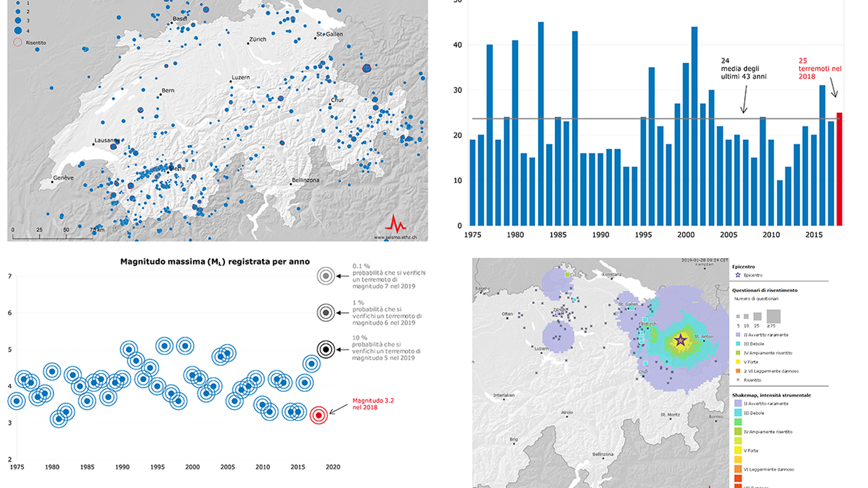
Task: Click the 'Shakemap, intensità strumentale' heading
Action: (x=771, y=394)
